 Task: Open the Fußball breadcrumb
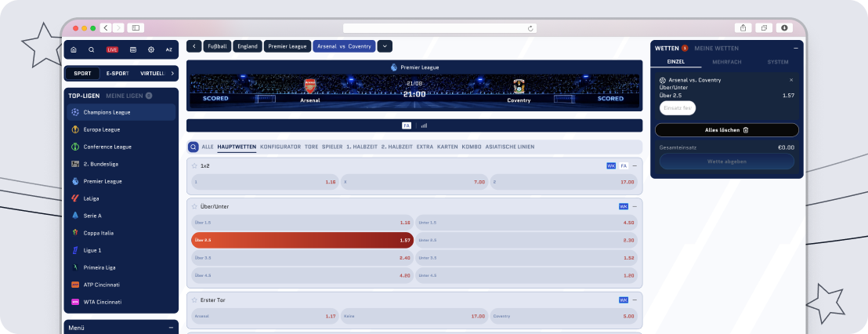(217, 46)
